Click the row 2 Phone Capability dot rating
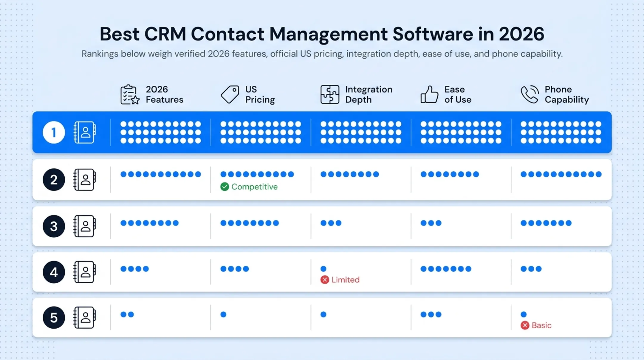This screenshot has width=644, height=360. pos(561,174)
